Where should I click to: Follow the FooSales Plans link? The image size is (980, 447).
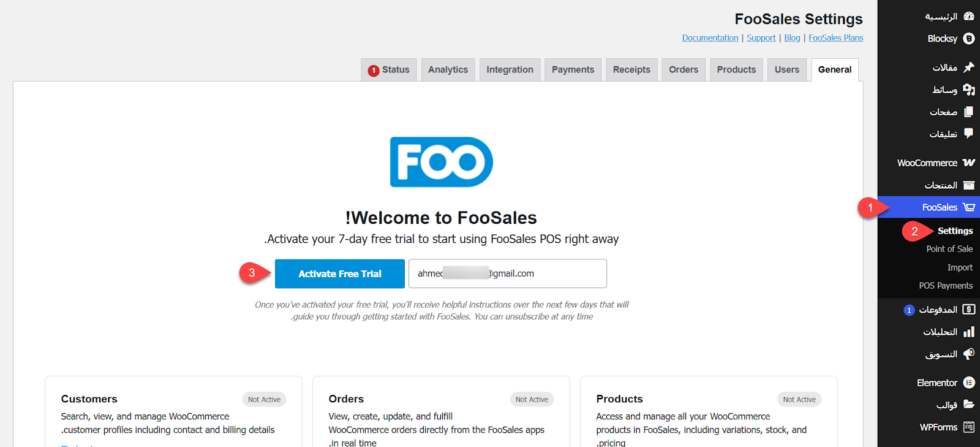(835, 38)
